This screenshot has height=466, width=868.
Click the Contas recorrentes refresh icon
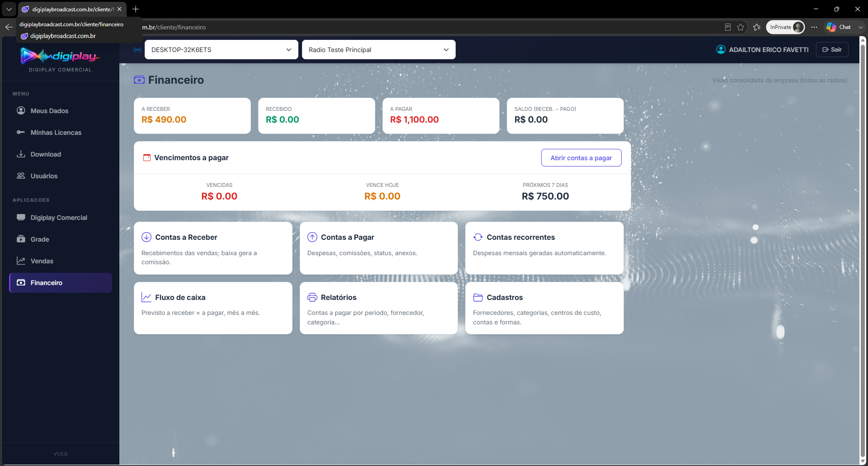[478, 237]
